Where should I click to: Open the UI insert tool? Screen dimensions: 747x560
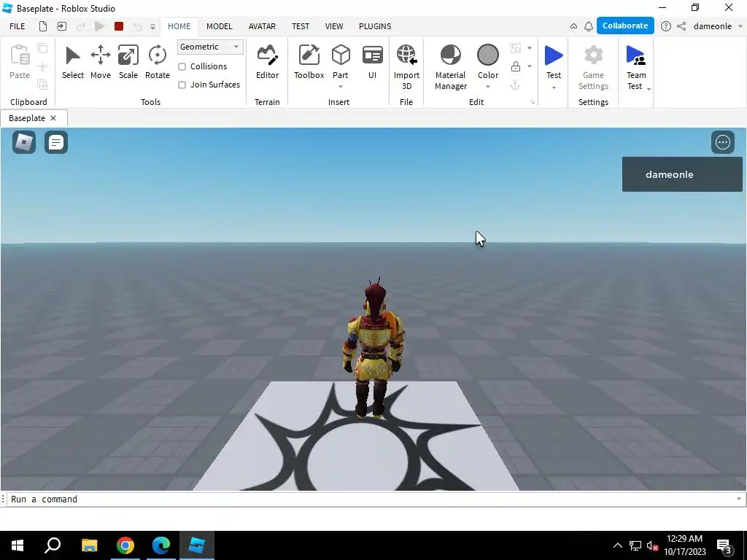coord(373,62)
